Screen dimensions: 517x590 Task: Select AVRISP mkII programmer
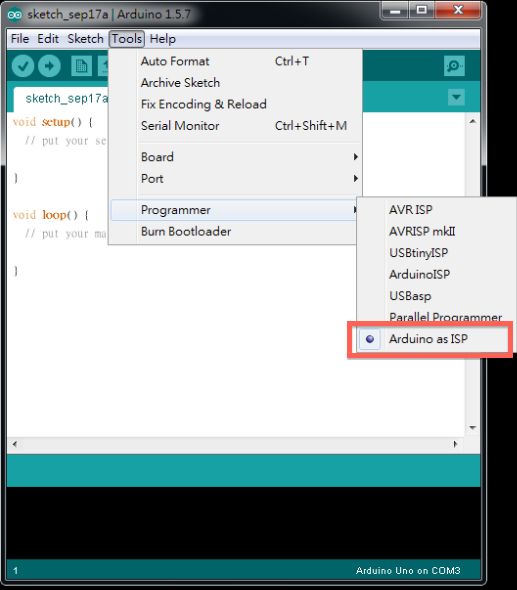(436, 231)
